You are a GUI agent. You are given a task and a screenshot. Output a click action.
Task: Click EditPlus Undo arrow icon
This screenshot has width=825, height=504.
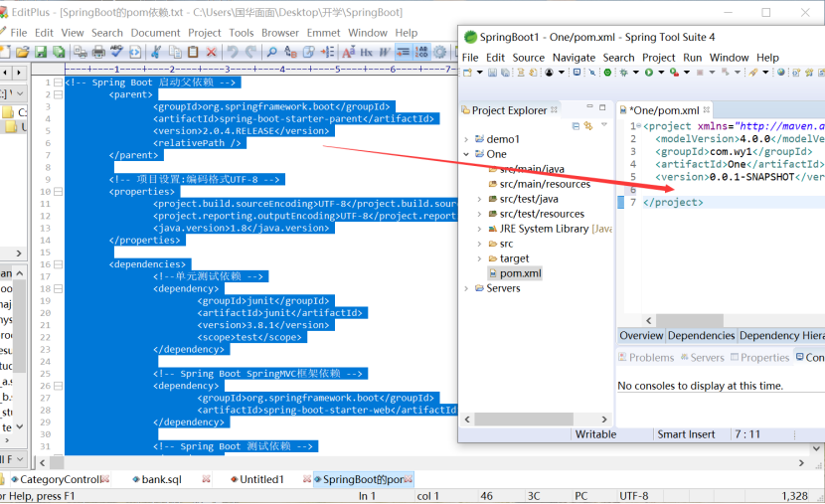tap(233, 52)
